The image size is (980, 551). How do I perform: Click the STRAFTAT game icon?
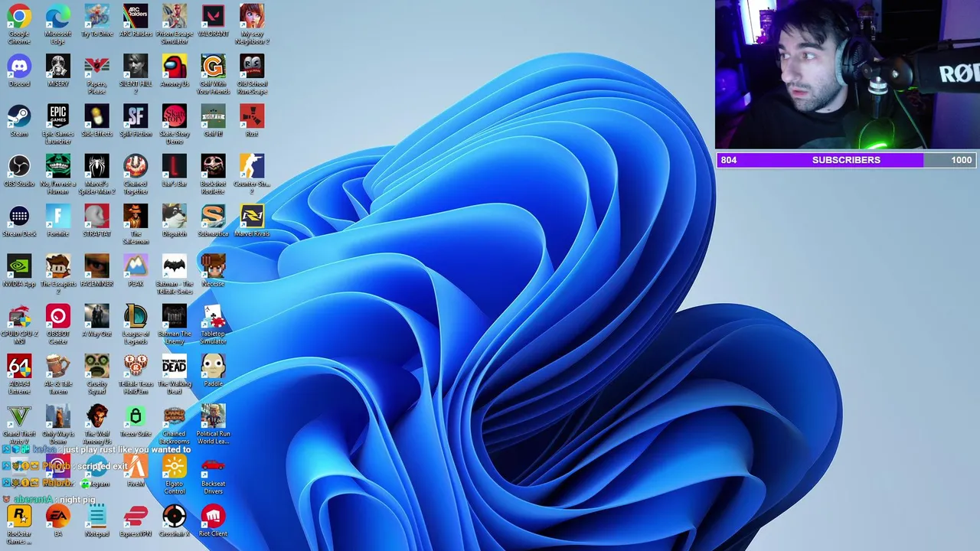(x=96, y=216)
